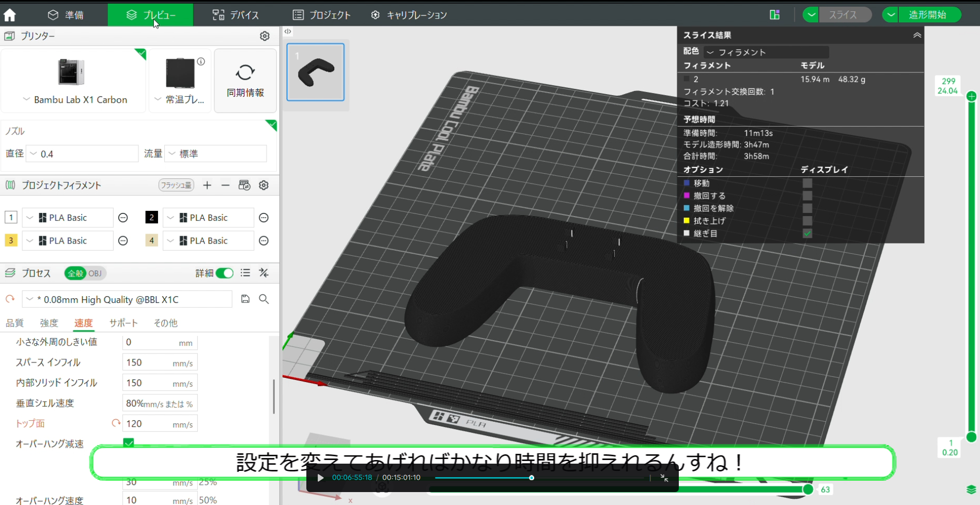Save the process preset
The height and width of the screenshot is (505, 980).
245,299
